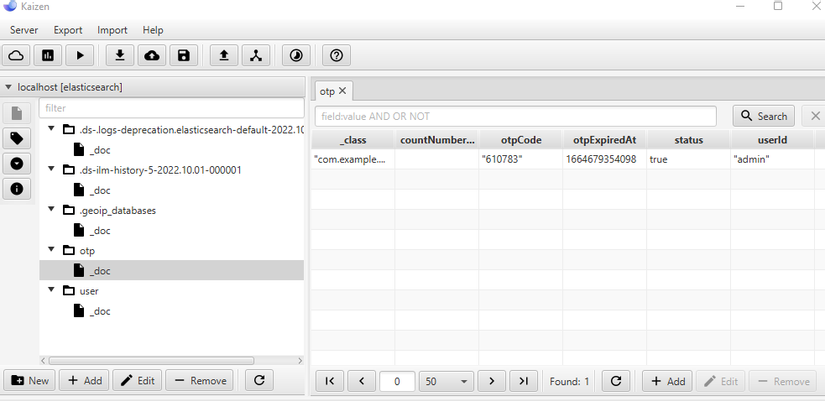The image size is (825, 401).
Task: Sort by the otpExpiredAt column header
Action: [605, 140]
